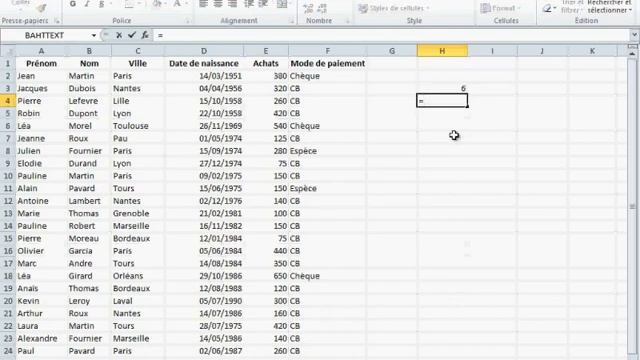The height and width of the screenshot is (360, 640).
Task: Select column header K
Action: [592, 51]
